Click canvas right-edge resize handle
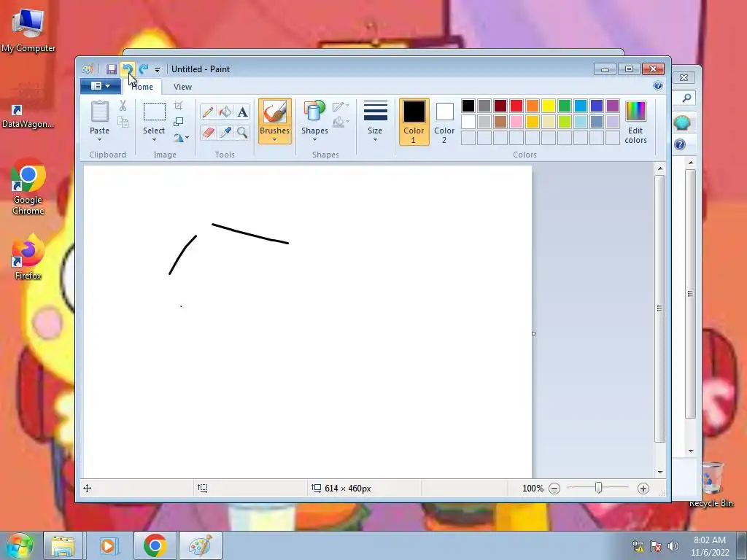Image resolution: width=747 pixels, height=560 pixels. pos(533,333)
